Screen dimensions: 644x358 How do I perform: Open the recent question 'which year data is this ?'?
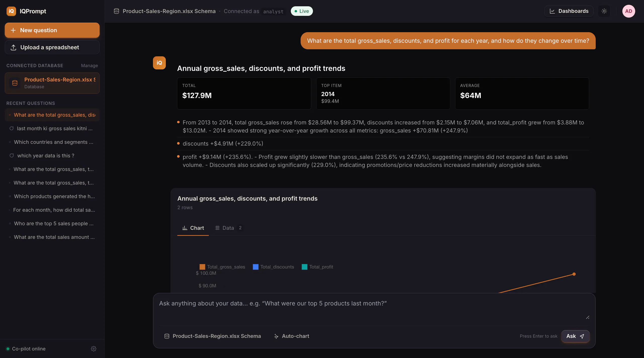(52, 156)
